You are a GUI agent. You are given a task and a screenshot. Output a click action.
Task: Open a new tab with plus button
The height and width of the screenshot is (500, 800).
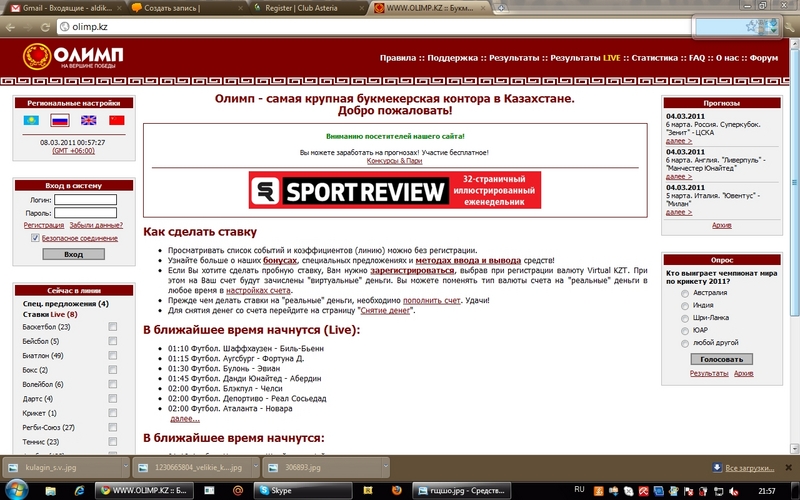(502, 8)
